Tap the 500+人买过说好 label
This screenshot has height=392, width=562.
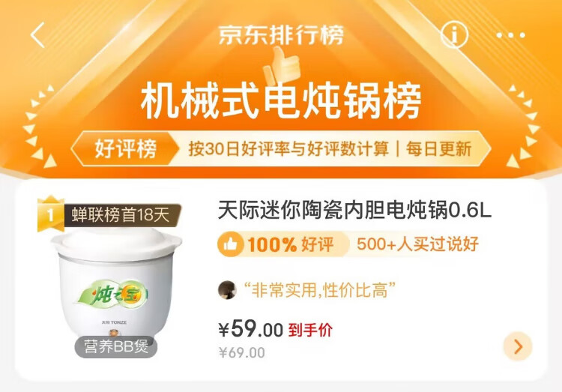coord(417,244)
